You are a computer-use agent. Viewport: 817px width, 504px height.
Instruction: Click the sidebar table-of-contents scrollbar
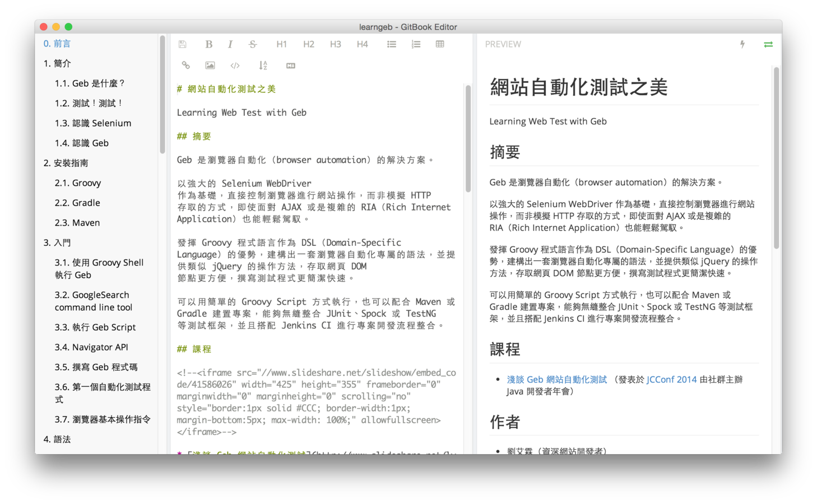pyautogui.click(x=163, y=94)
